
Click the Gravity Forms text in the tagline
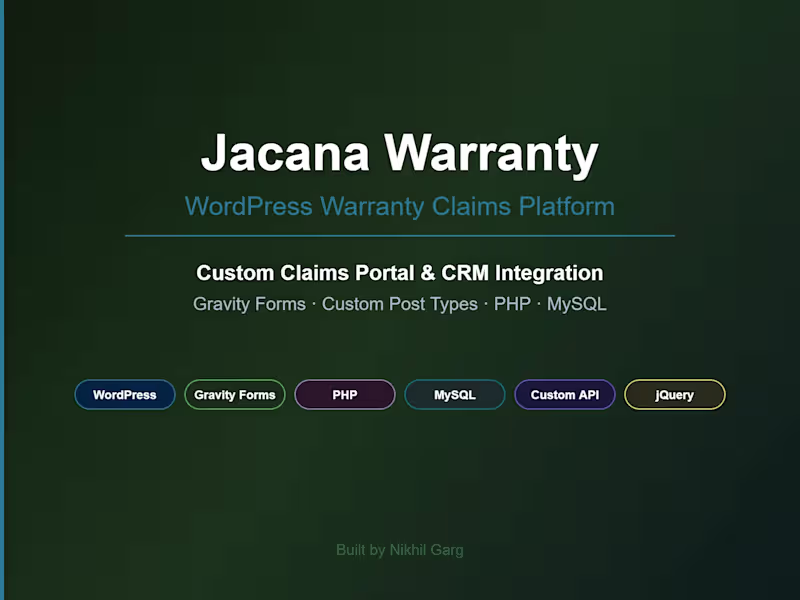click(249, 304)
